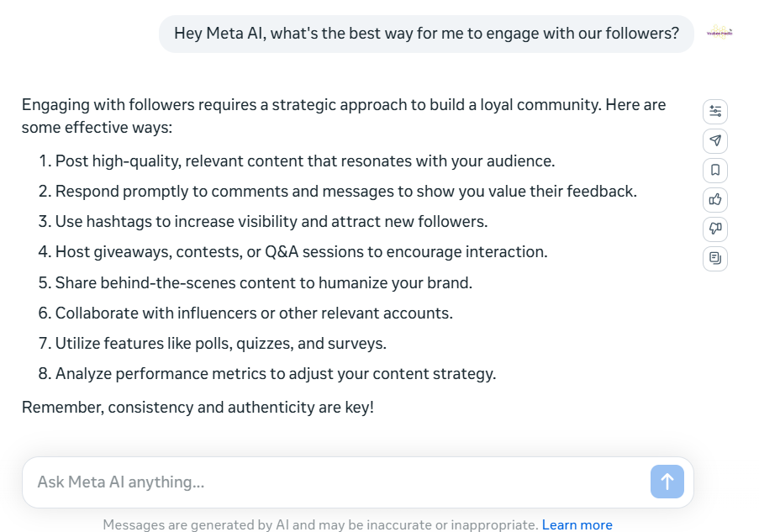This screenshot has width=759, height=532.
Task: Dislike the response with thumbs down
Action: (715, 229)
